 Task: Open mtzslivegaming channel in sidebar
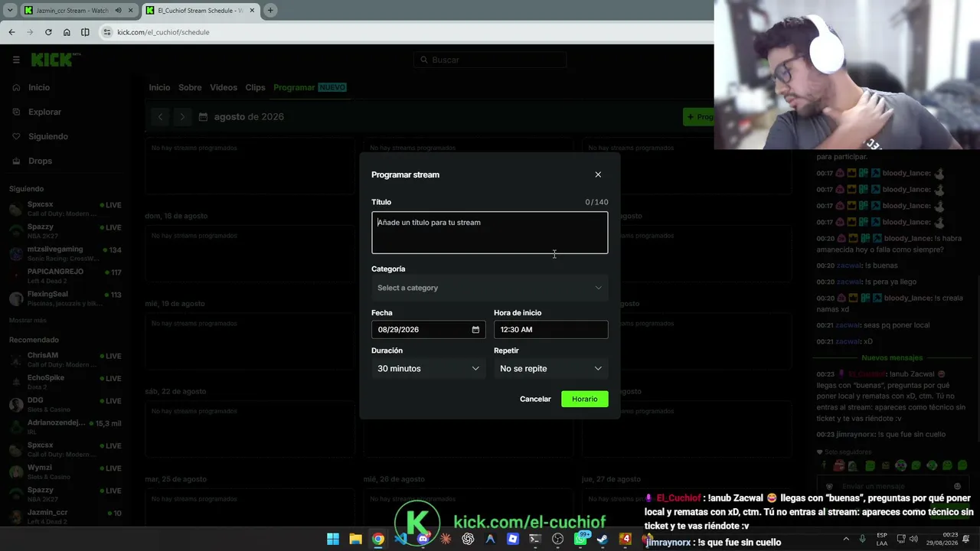click(65, 253)
